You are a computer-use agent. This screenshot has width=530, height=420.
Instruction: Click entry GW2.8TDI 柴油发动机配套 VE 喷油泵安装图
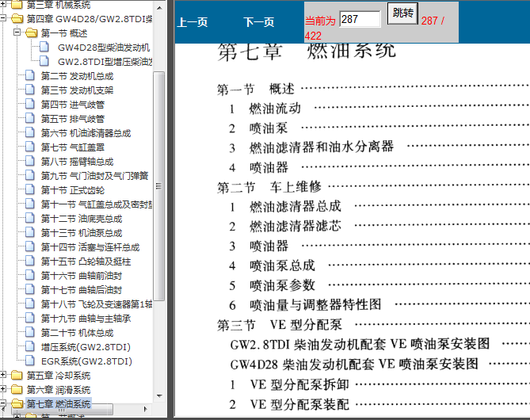click(360, 344)
